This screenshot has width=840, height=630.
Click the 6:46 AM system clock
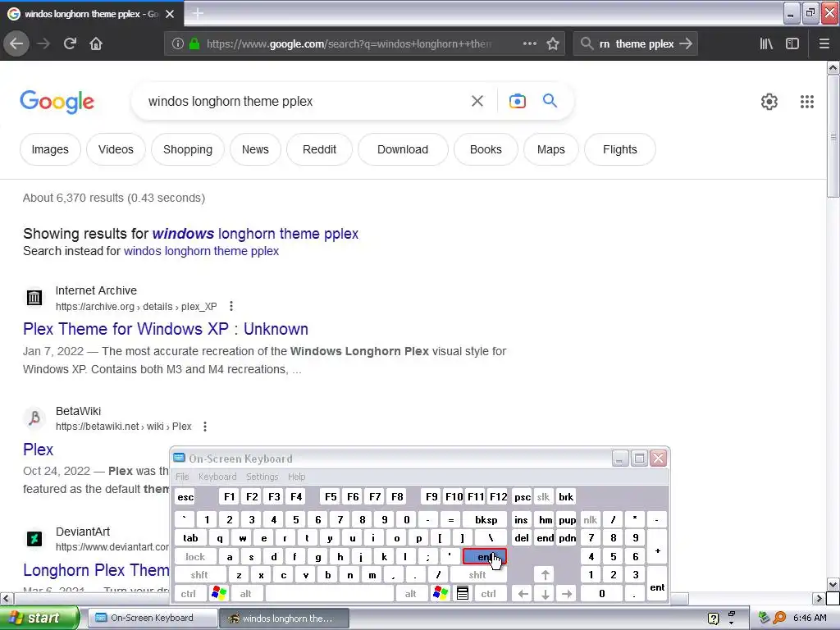coord(810,618)
